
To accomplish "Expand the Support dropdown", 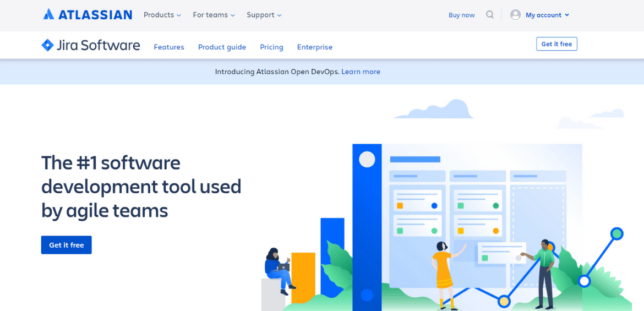I will pyautogui.click(x=264, y=15).
